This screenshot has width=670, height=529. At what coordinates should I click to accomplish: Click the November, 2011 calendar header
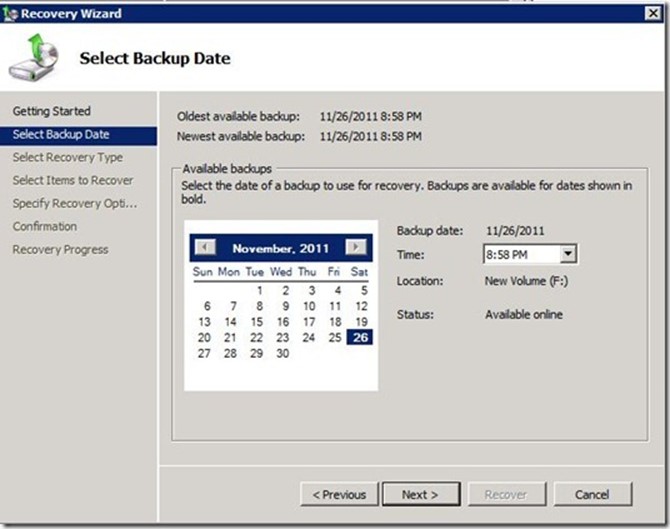pos(280,248)
